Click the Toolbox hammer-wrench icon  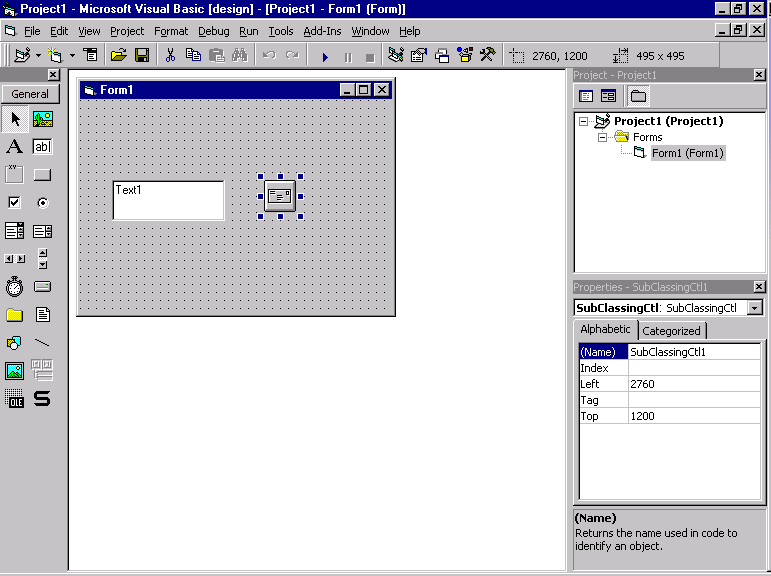pos(488,55)
